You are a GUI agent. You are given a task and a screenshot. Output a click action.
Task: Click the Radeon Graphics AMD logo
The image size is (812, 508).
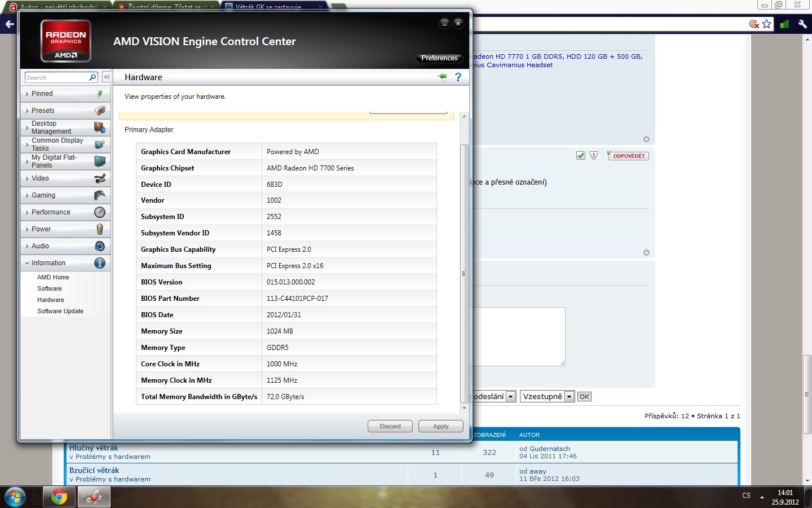[66, 41]
